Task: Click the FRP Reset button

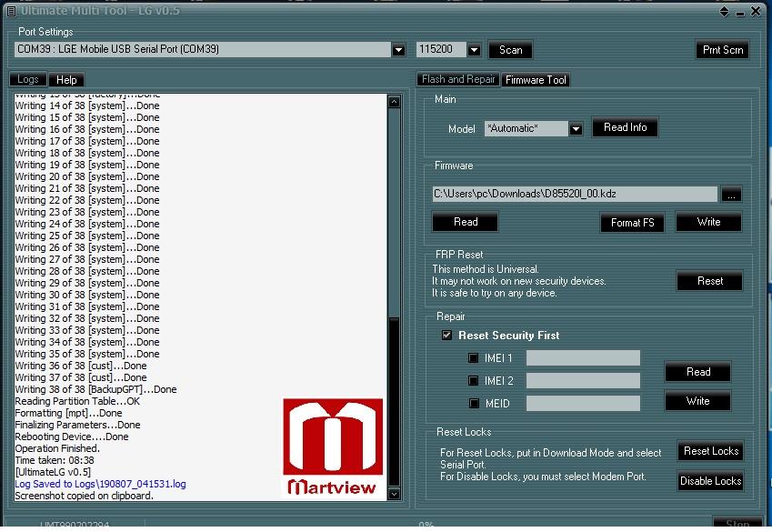Action: click(x=710, y=281)
